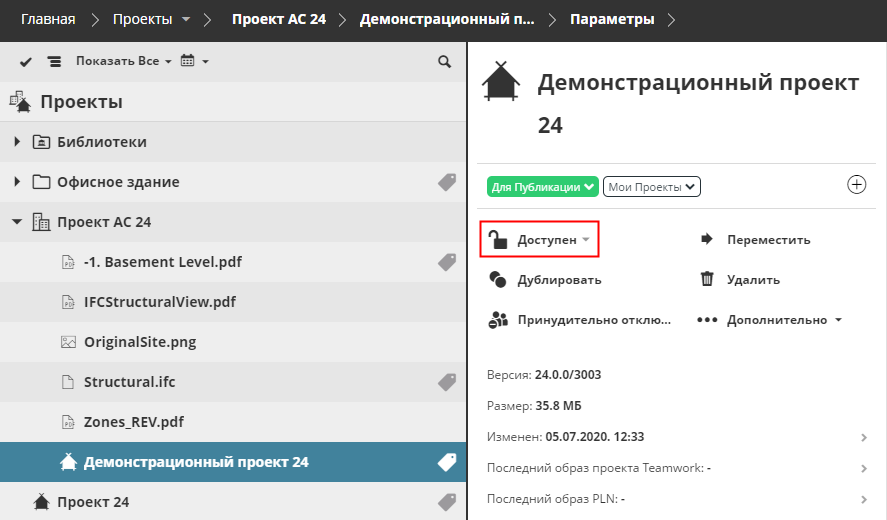Click the Дублировать circles icon

click(x=498, y=280)
